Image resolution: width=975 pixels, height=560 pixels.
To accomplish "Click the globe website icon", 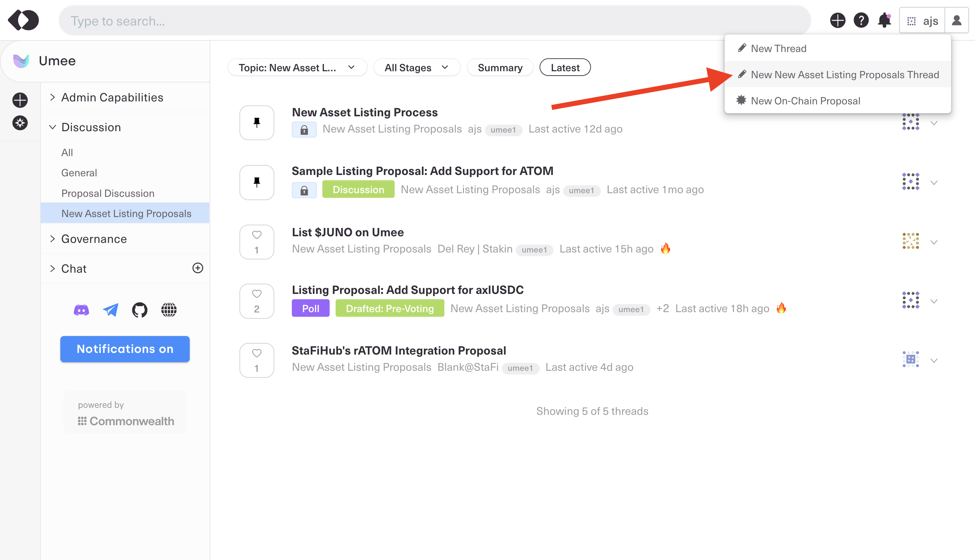I will point(168,309).
